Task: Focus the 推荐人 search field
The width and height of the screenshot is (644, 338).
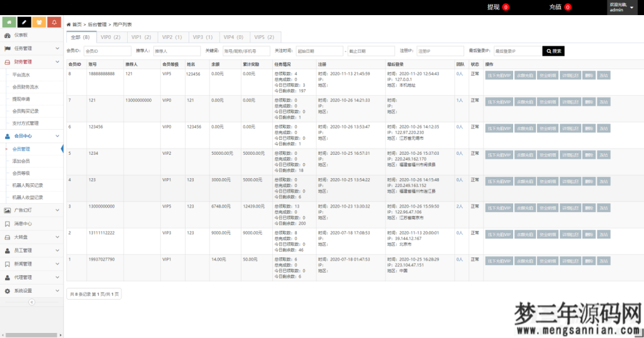Action: [x=177, y=51]
